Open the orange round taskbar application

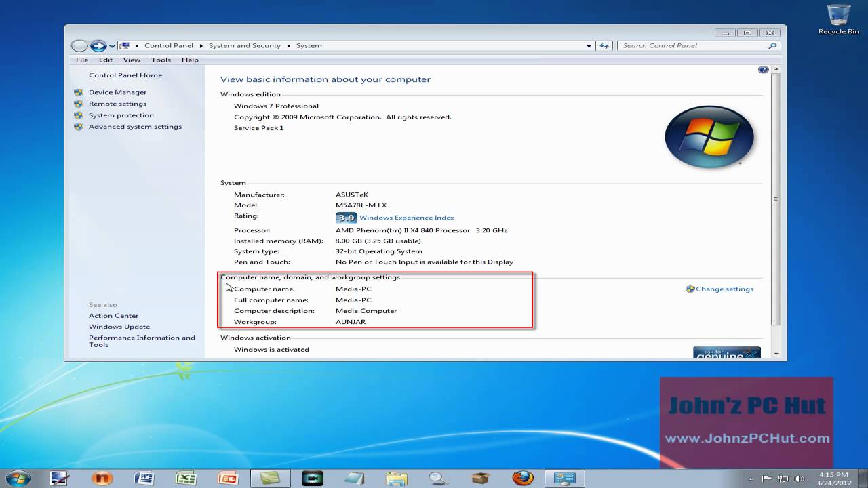tap(102, 478)
